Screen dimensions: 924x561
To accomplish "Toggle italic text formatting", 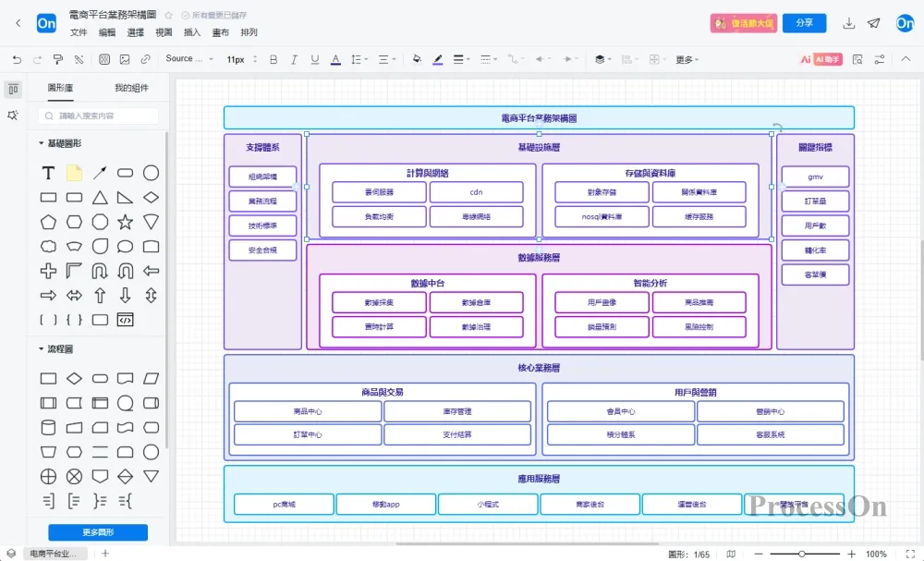I will tap(294, 59).
